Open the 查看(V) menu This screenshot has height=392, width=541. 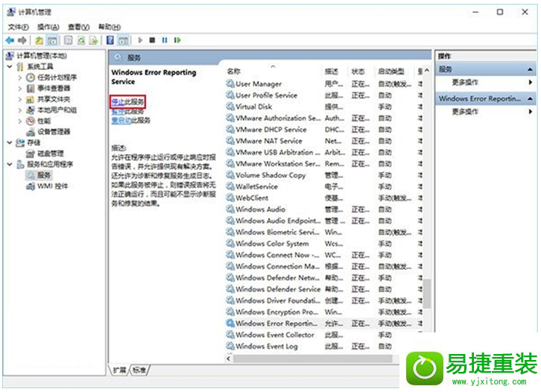pyautogui.click(x=79, y=27)
